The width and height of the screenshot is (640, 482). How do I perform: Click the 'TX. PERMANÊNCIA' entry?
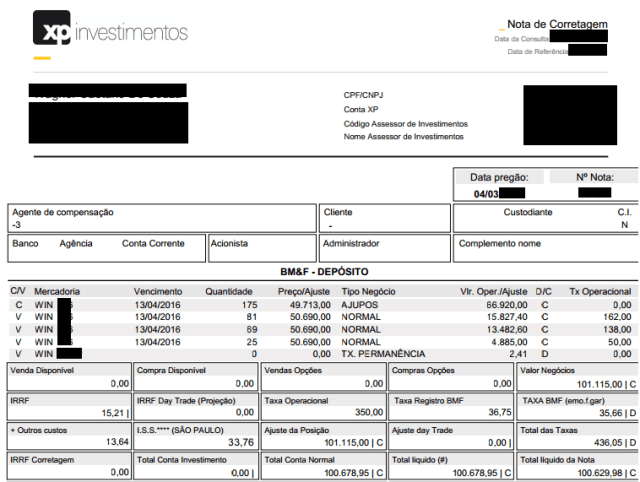coord(383,354)
